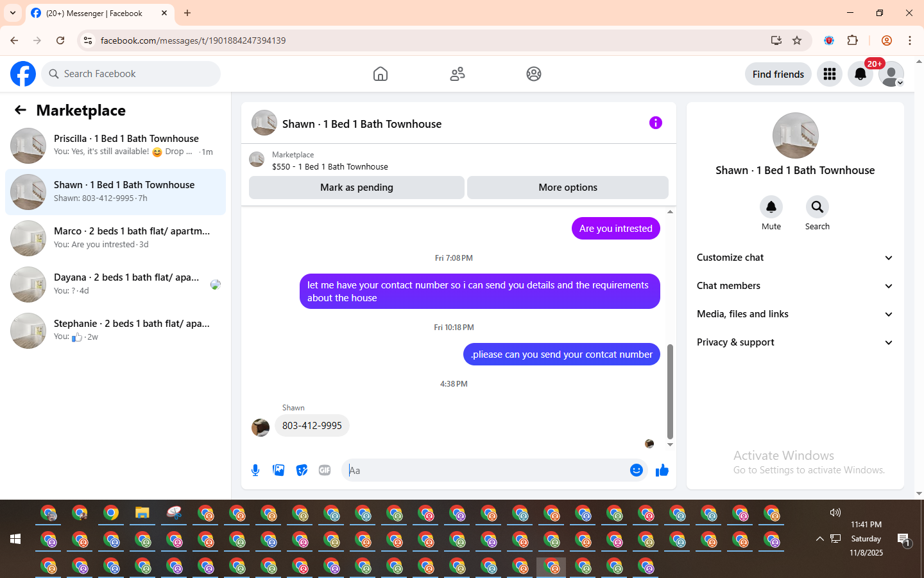Open the Groups icon in top navigation
Viewport: 924px width, 578px height.
point(534,74)
